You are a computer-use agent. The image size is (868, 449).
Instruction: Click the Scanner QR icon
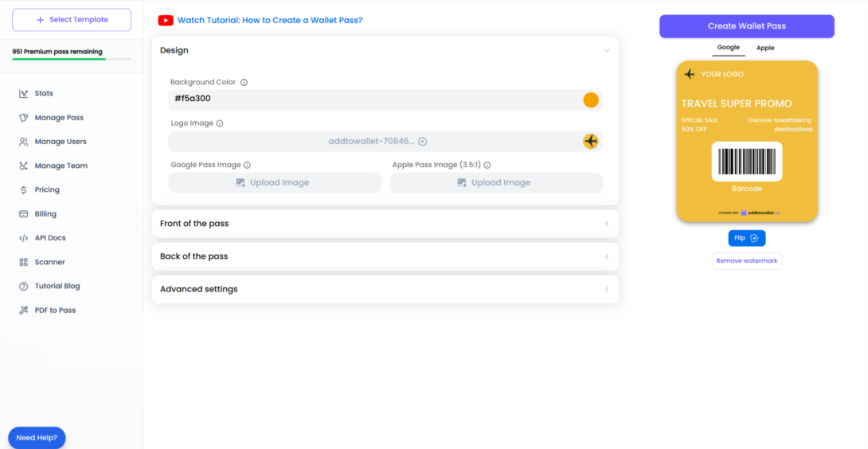click(x=23, y=262)
